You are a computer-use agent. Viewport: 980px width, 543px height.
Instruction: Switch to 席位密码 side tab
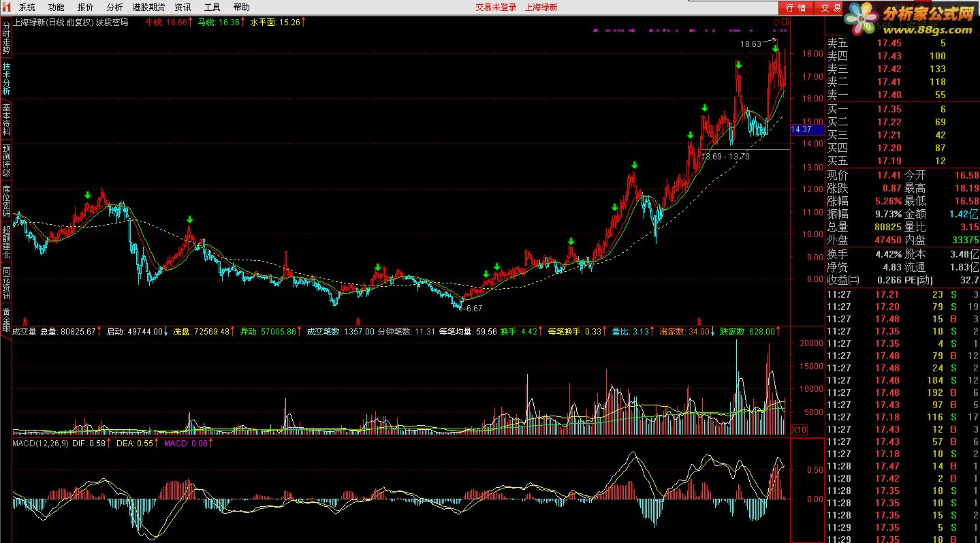click(x=6, y=202)
